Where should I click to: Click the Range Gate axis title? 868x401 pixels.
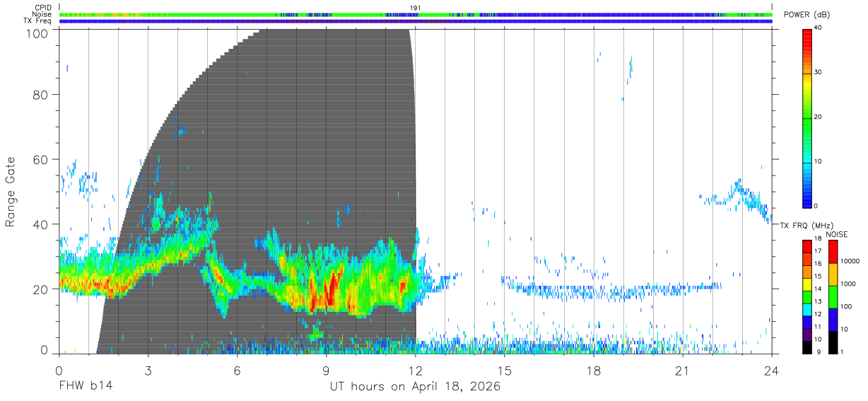11,192
